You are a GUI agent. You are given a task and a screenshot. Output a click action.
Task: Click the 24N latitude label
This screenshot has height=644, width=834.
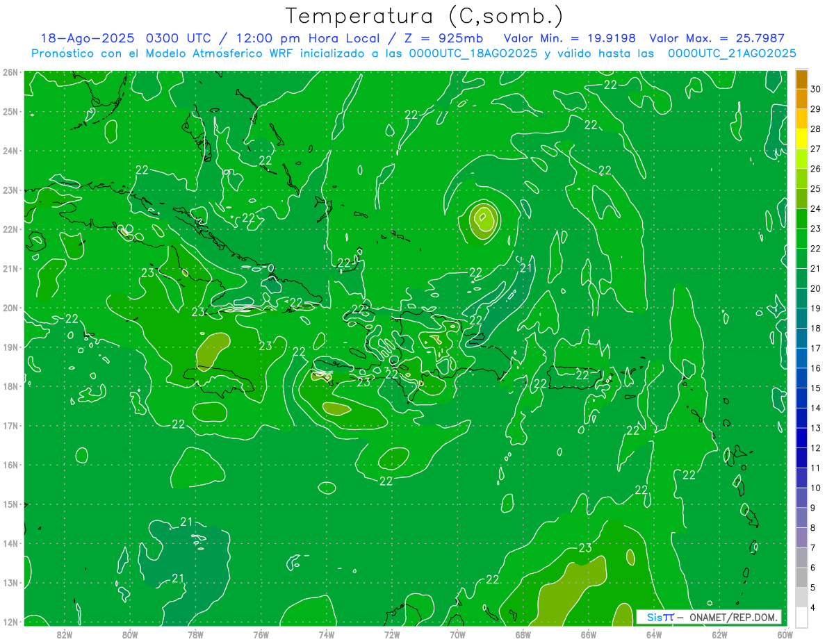coord(10,151)
